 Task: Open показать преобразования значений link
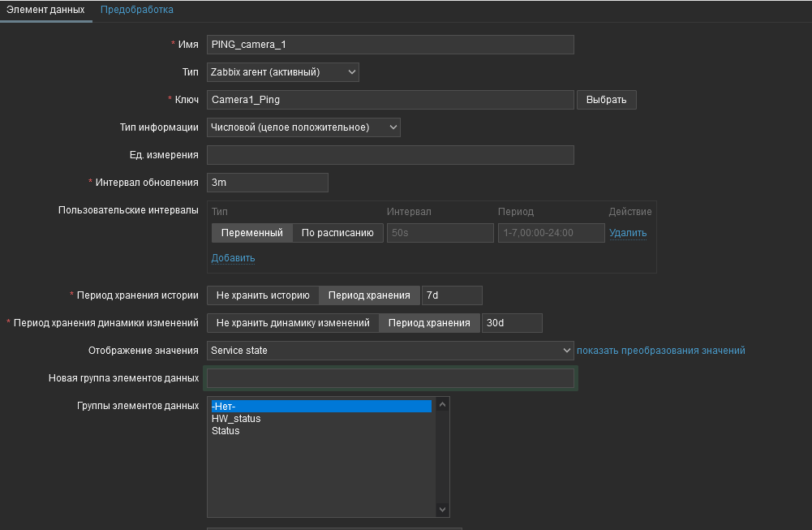pos(660,351)
